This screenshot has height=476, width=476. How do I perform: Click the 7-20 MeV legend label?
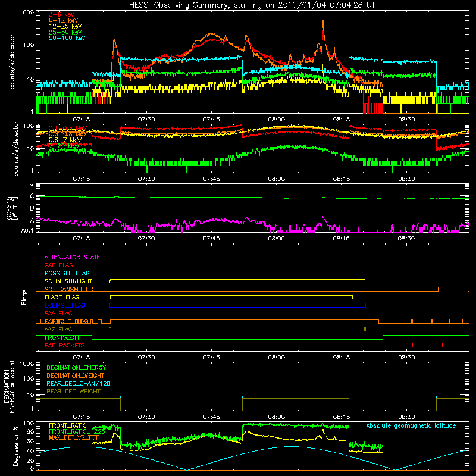tap(64, 146)
